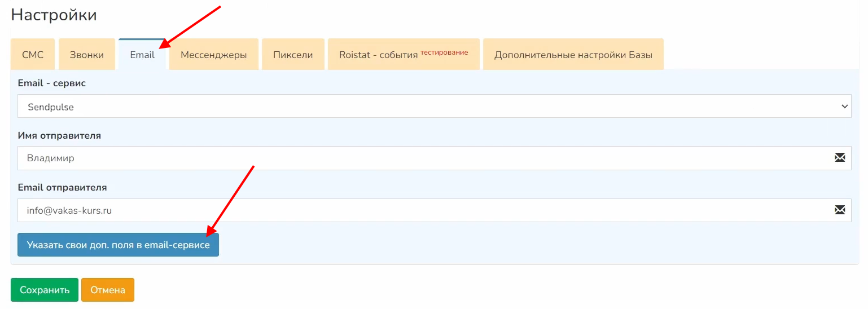The width and height of the screenshot is (868, 309).
Task: Click the chevron arrow of the Sendpulse select
Action: (x=844, y=107)
